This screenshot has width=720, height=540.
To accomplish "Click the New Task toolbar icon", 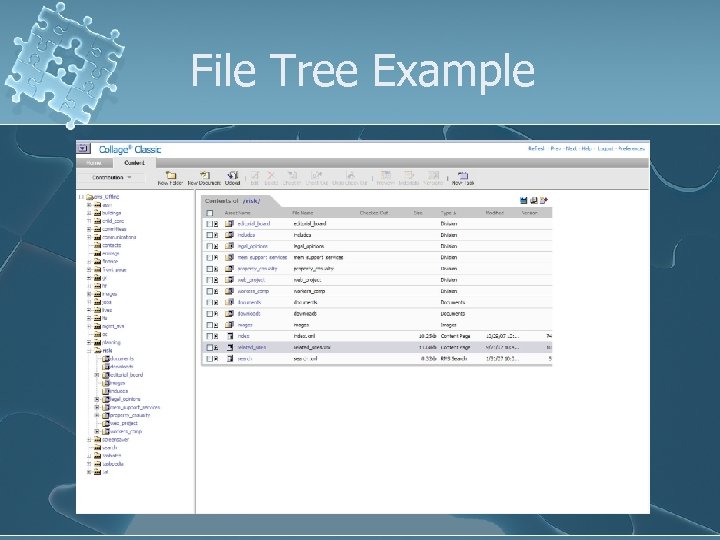I will 463,175.
